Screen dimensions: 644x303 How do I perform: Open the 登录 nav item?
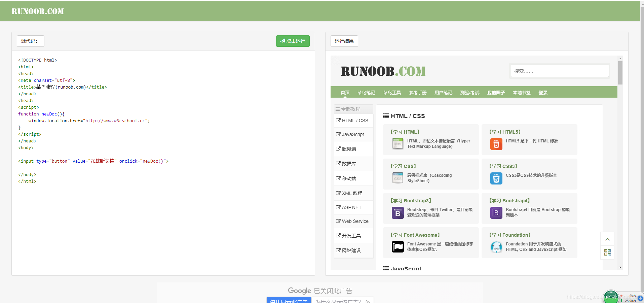pos(543,93)
